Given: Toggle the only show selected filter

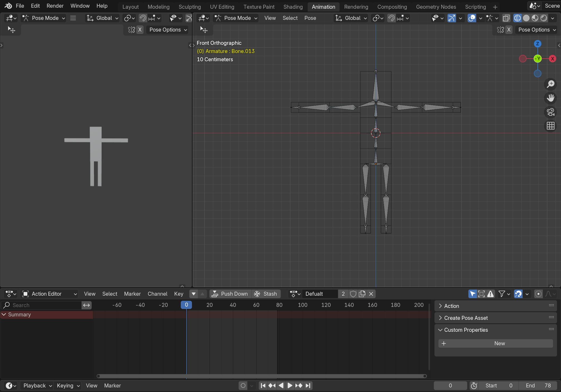Looking at the screenshot, I should pyautogui.click(x=472, y=294).
